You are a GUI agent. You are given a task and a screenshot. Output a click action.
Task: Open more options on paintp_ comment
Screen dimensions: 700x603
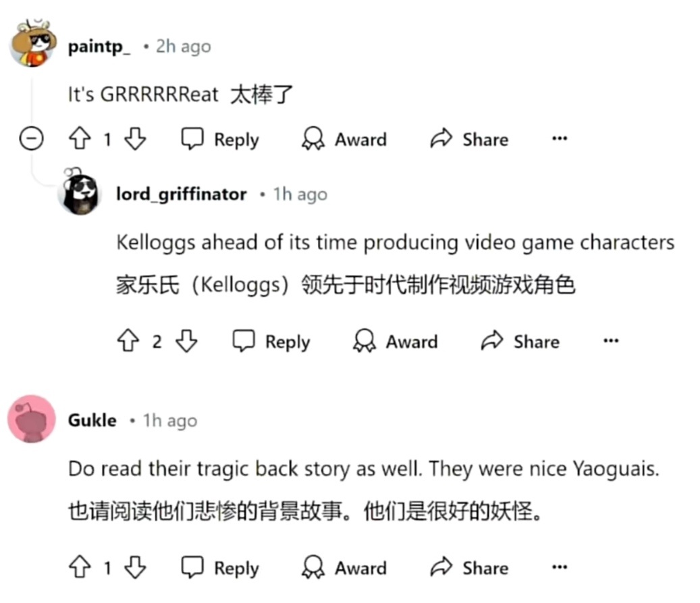click(x=560, y=138)
